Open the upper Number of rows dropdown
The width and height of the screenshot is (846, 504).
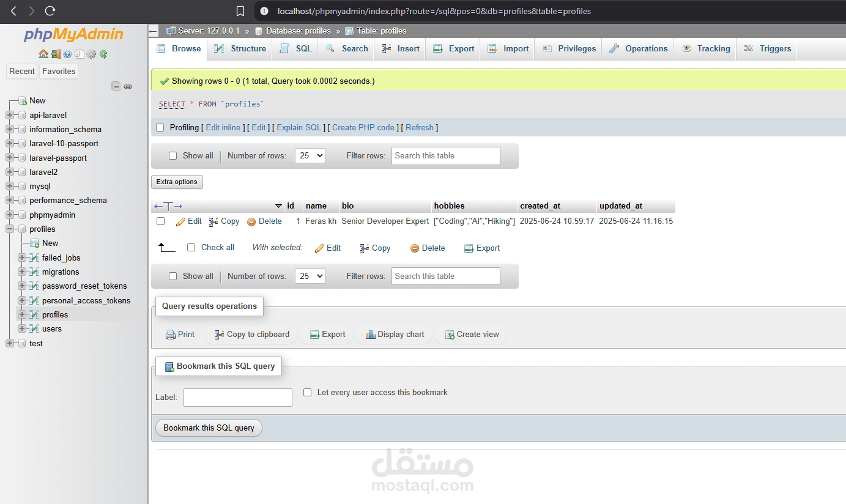310,156
